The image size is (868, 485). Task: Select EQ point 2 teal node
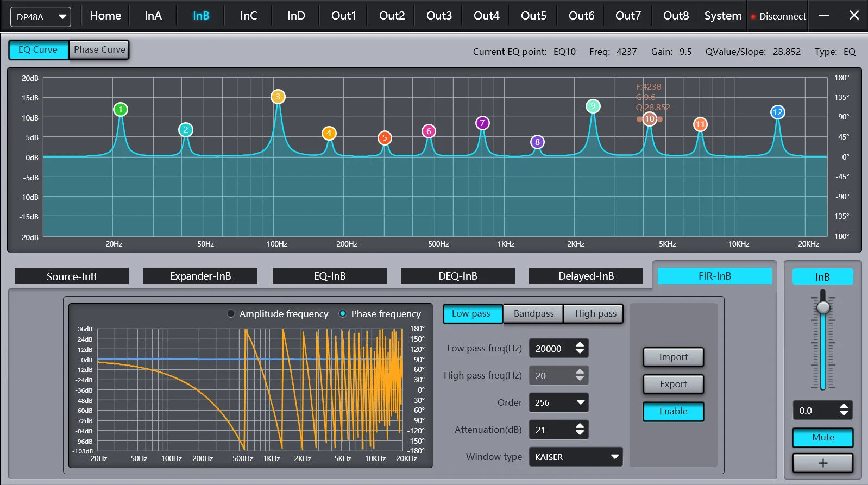(186, 130)
